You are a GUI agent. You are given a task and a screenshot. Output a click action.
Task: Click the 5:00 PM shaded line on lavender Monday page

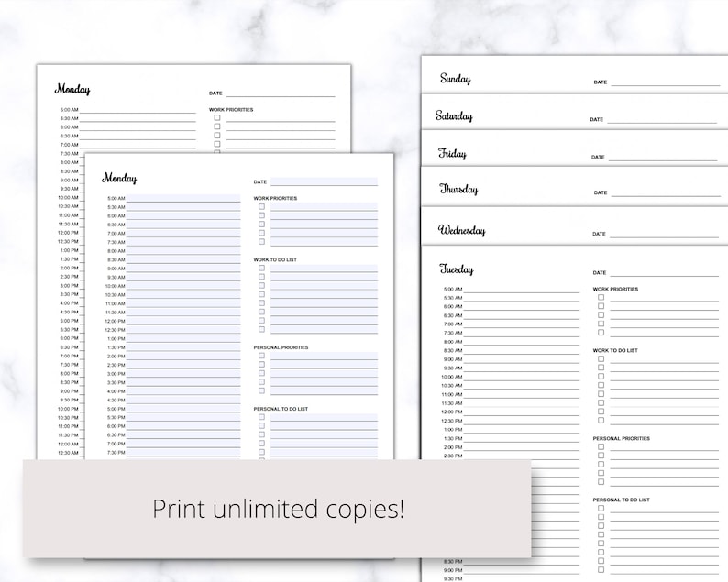click(183, 409)
